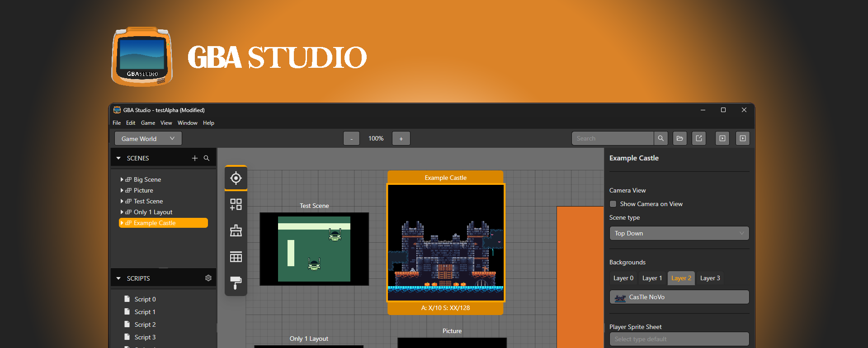Select the Layer 2 background tab
This screenshot has width=868, height=348.
681,278
